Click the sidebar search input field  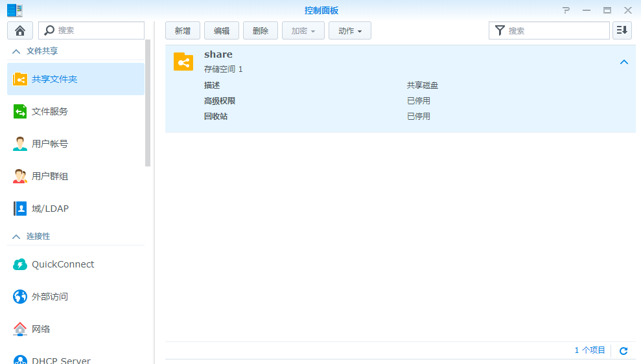97,30
